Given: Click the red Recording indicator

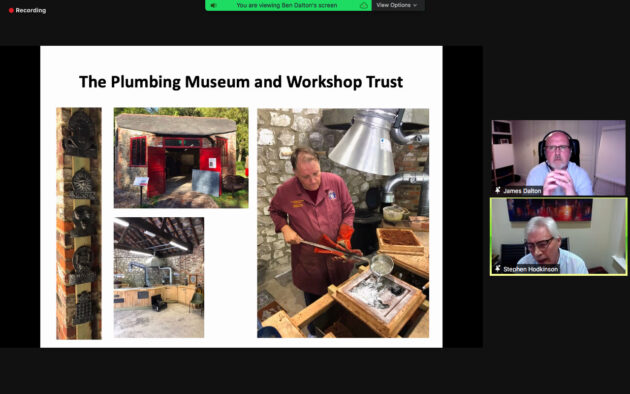Looking at the screenshot, I should click(x=27, y=10).
